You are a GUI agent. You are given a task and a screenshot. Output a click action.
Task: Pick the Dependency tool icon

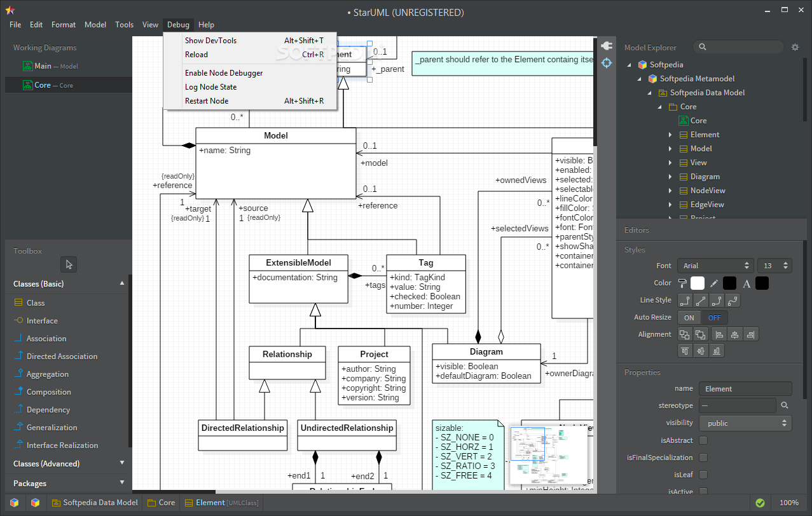click(18, 410)
